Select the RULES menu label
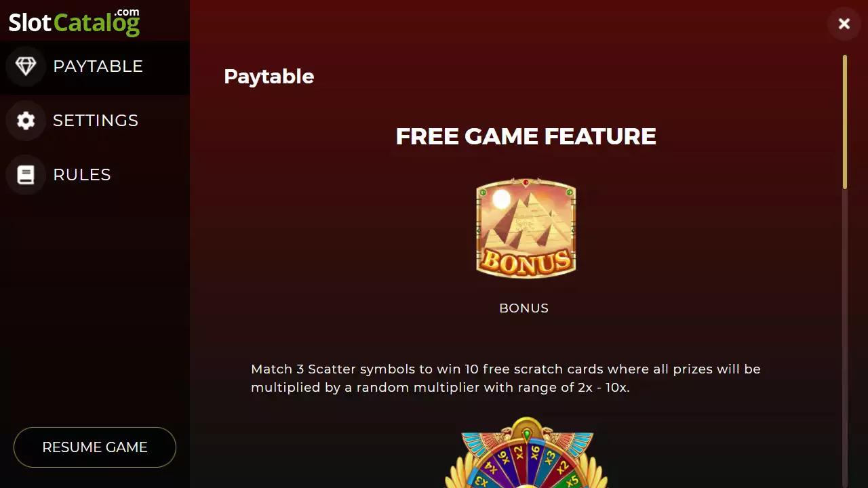868x488 pixels. pos(82,175)
